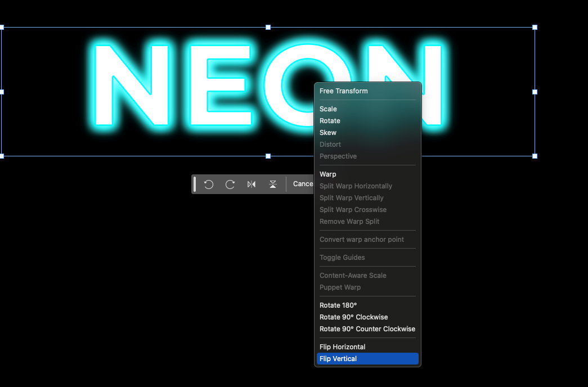The image size is (588, 387).
Task: Click the rotate clockwise icon
Action: [x=230, y=184]
